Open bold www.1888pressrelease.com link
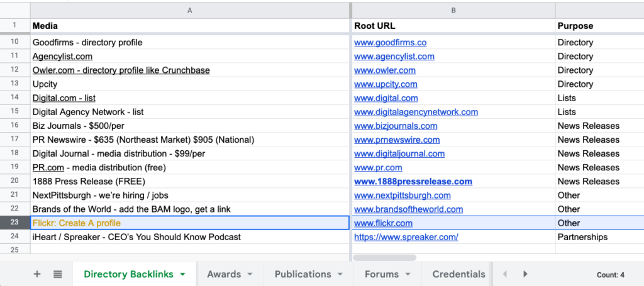This screenshot has width=644, height=286. [x=413, y=182]
